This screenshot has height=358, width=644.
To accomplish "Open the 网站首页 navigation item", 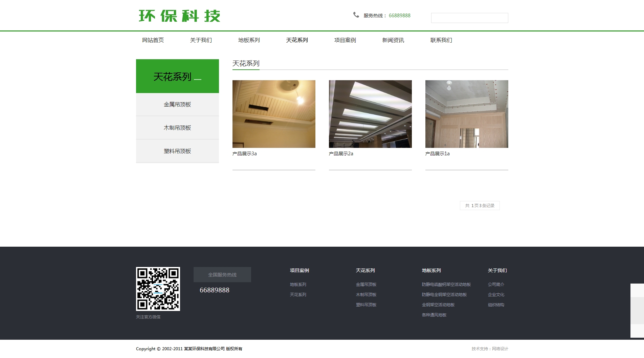I will (x=153, y=40).
